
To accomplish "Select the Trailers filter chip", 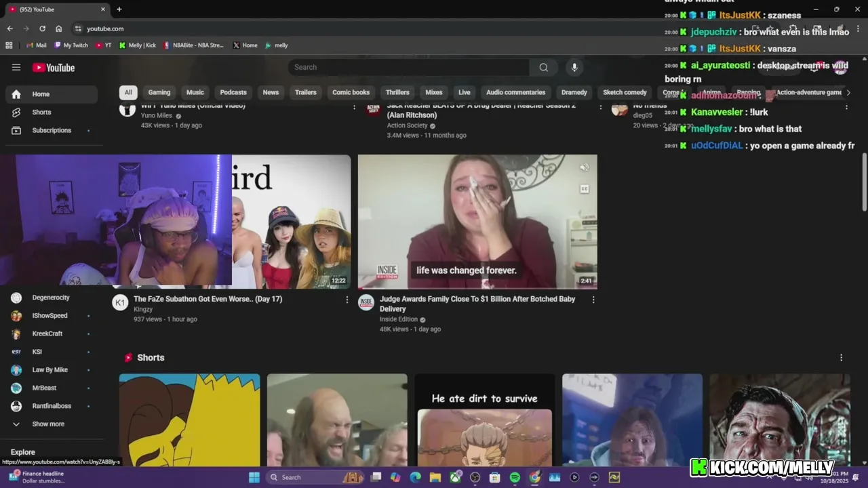I will [306, 92].
